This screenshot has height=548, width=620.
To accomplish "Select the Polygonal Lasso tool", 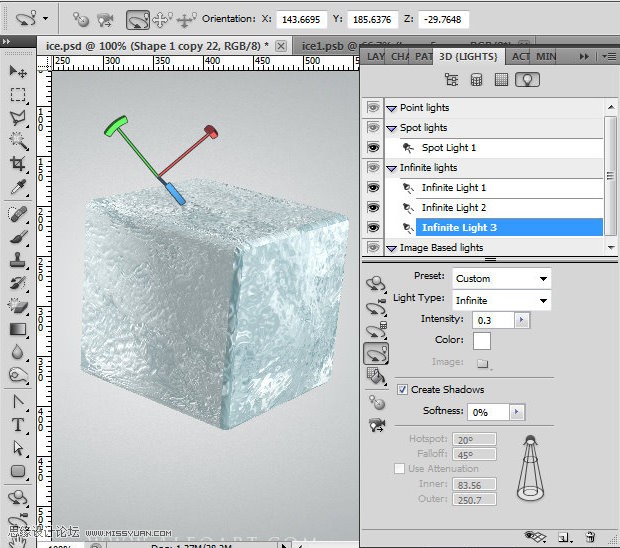I will (18, 117).
